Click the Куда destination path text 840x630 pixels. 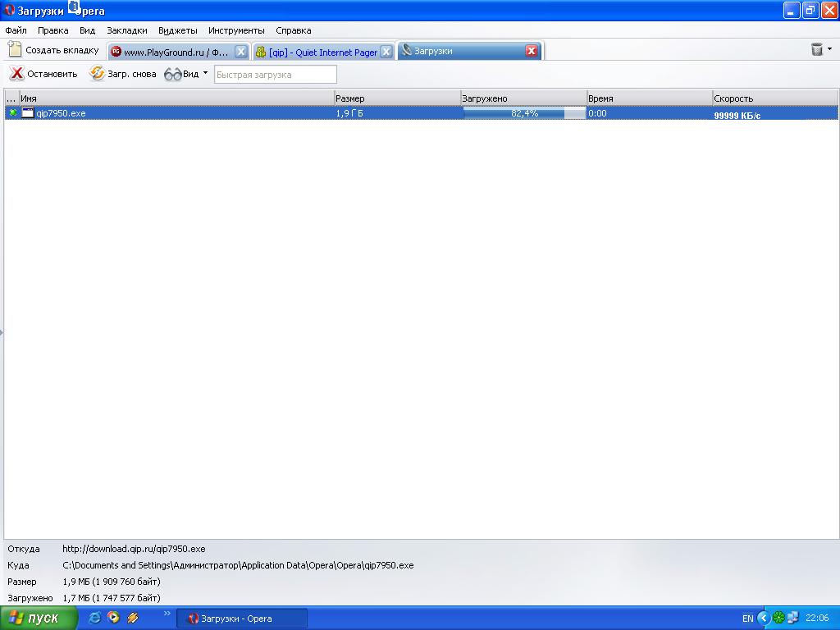coord(238,565)
